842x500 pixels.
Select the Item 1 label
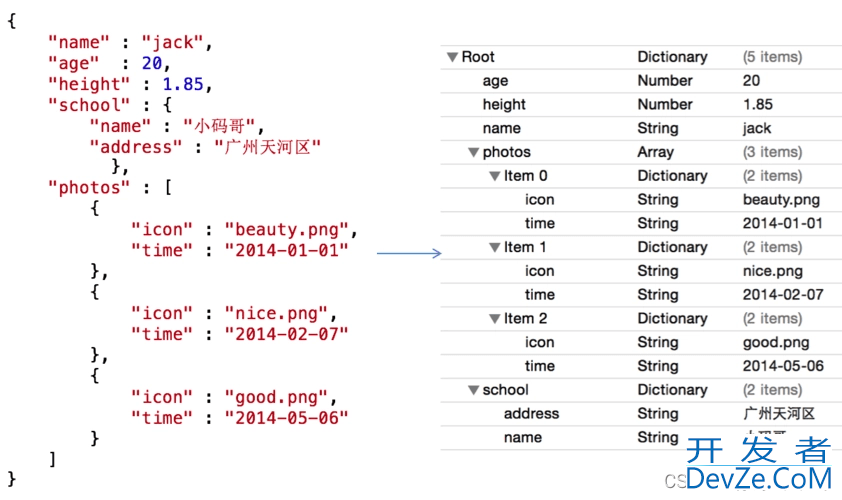coord(525,247)
